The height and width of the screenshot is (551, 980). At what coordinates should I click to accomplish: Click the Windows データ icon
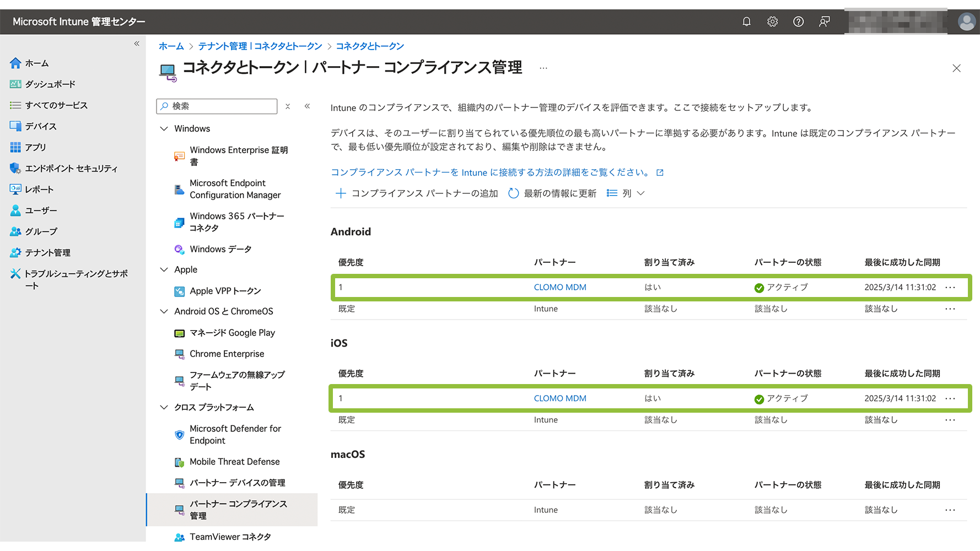point(179,249)
